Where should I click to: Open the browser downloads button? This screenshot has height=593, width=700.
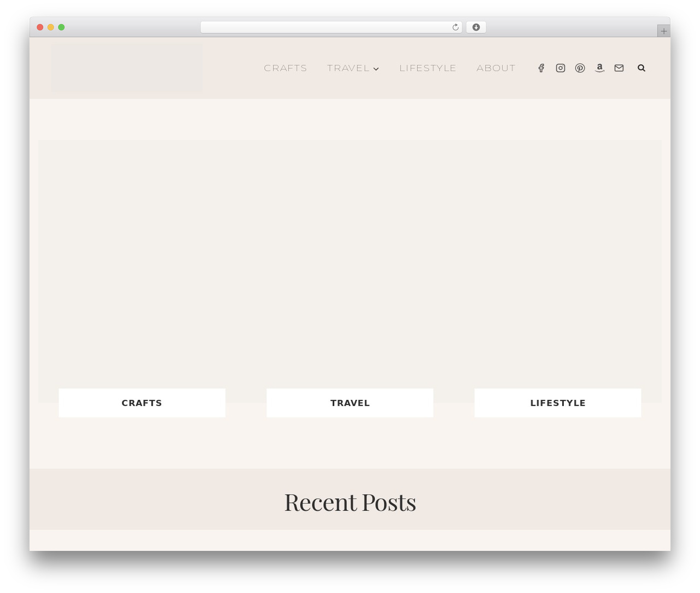pyautogui.click(x=476, y=27)
